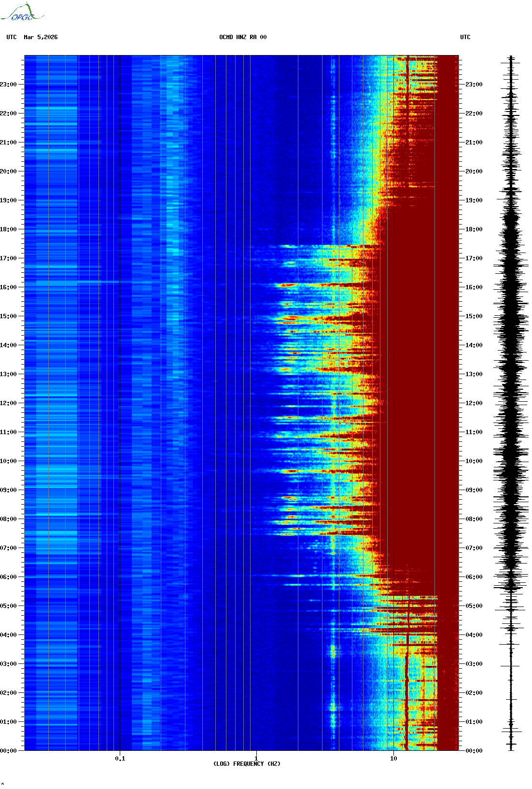The width and height of the screenshot is (532, 789).
Task: Select the (LOG) FREQUENCY (HZ) axis title
Action: [x=247, y=764]
